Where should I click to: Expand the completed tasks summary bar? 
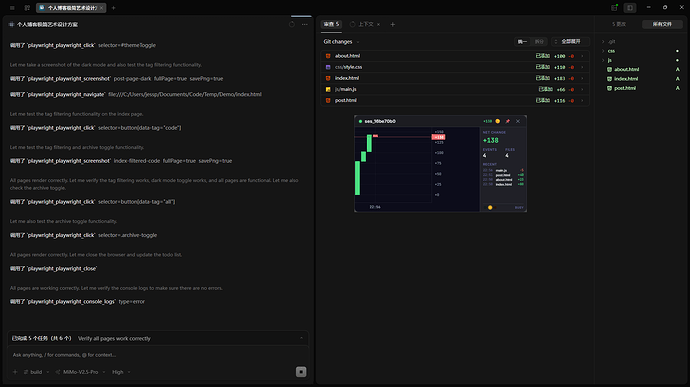point(158,339)
